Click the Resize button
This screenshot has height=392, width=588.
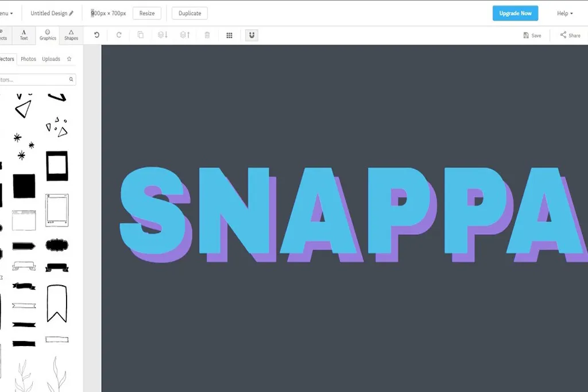click(147, 13)
